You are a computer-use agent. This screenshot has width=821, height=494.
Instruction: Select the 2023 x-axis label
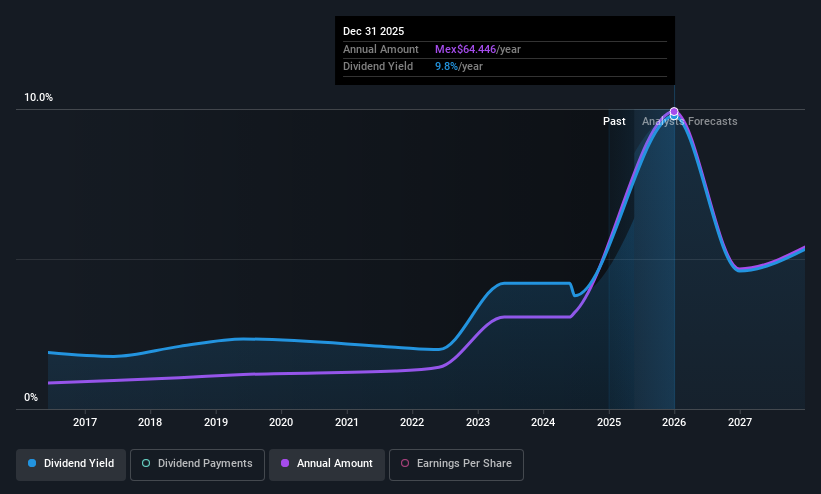[x=478, y=422]
